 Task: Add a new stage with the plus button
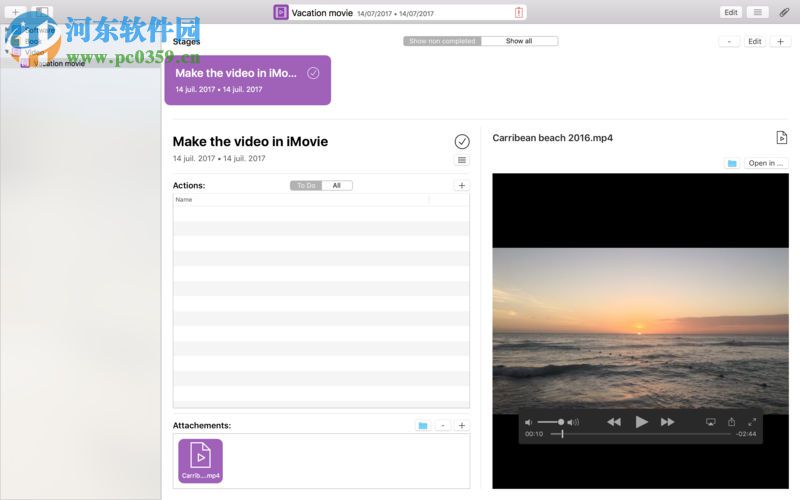[780, 41]
